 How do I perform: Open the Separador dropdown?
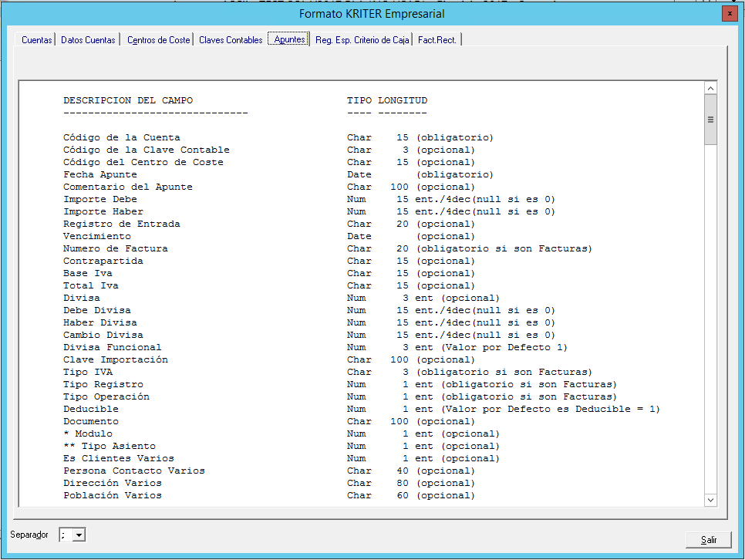tap(79, 535)
